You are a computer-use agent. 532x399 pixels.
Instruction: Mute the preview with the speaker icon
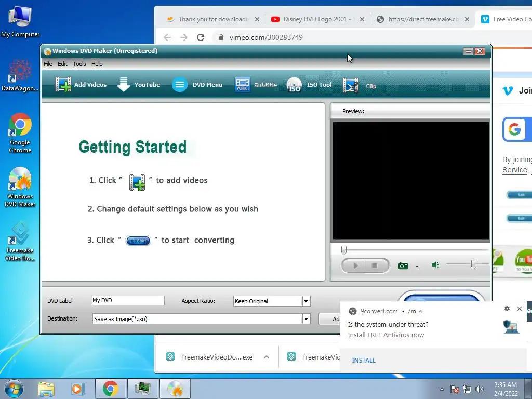(x=435, y=264)
